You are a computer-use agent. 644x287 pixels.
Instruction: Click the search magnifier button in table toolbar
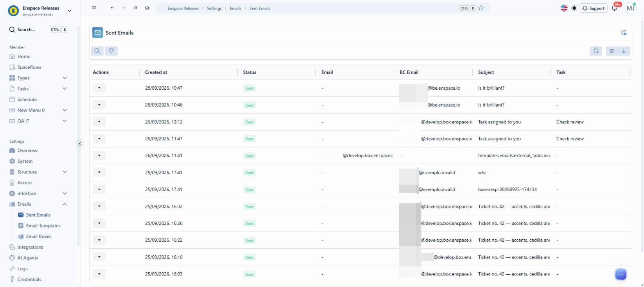coord(97,51)
